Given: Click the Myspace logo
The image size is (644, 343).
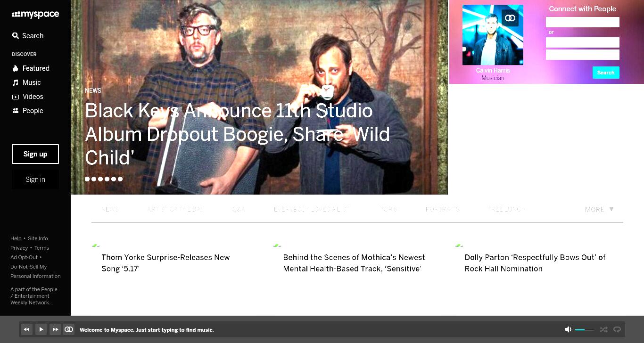Looking at the screenshot, I should pyautogui.click(x=35, y=15).
